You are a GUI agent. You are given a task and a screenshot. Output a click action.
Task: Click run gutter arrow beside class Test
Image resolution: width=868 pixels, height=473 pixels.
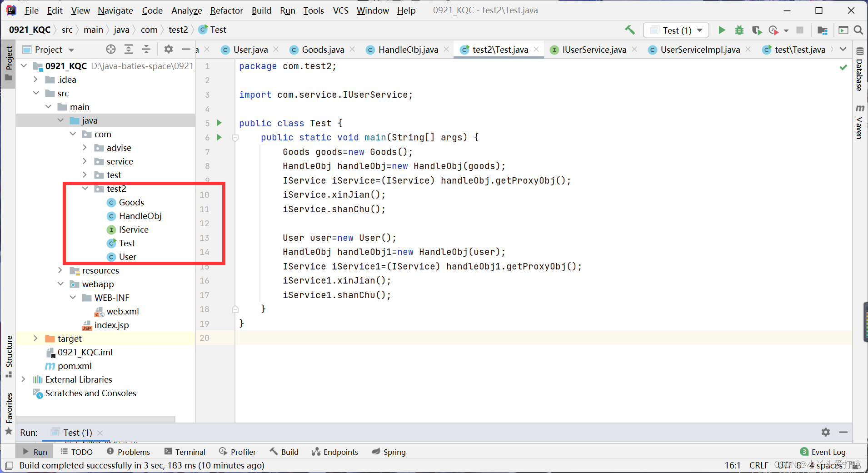[219, 123]
